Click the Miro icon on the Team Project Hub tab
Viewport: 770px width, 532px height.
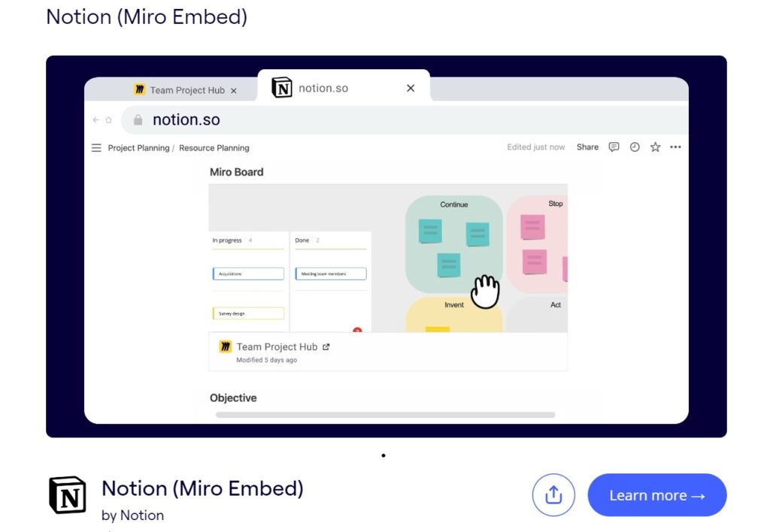(139, 89)
